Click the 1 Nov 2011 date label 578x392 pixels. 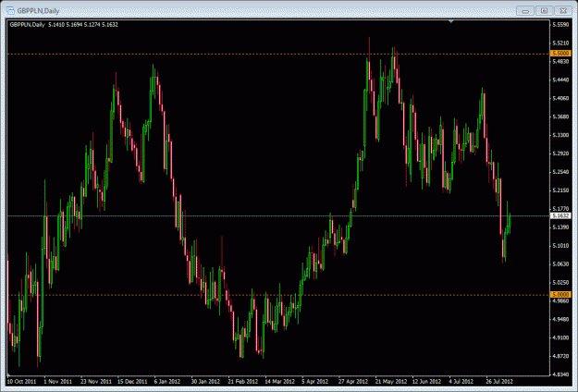tap(58, 381)
